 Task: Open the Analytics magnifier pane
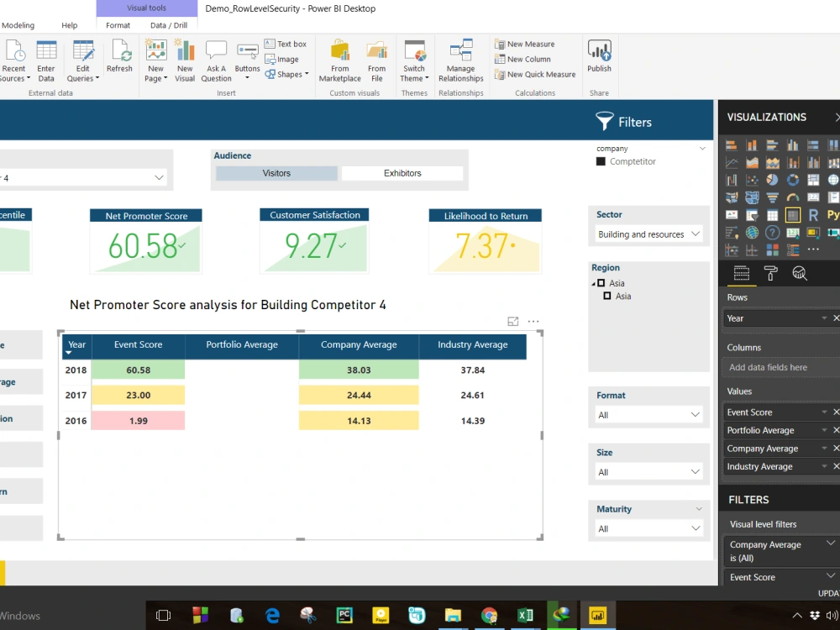(x=800, y=274)
